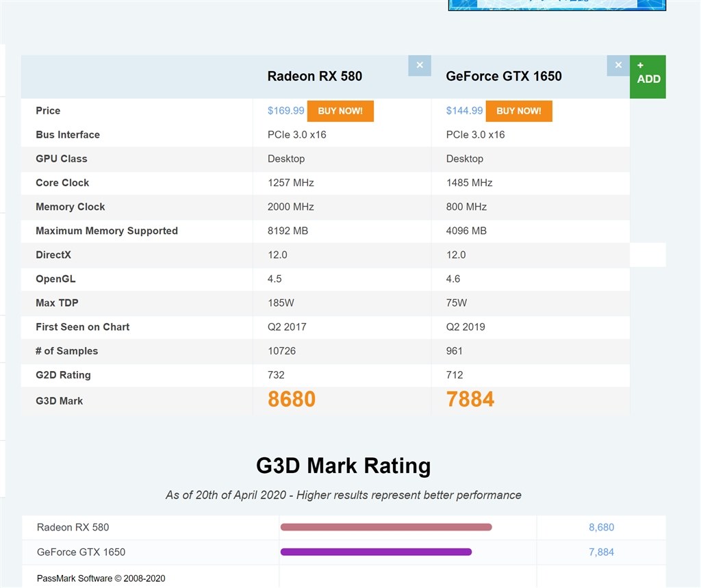The height and width of the screenshot is (588, 701).
Task: Click the OpenGL 4.5 value
Action: point(275,279)
